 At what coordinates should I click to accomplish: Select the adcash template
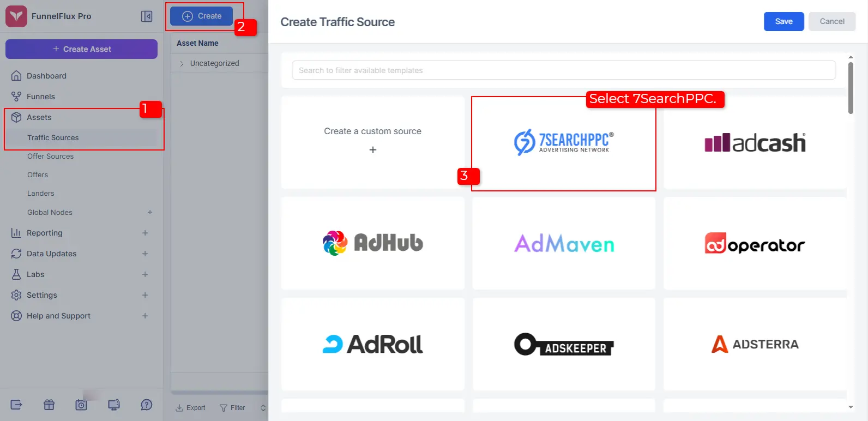pos(755,142)
